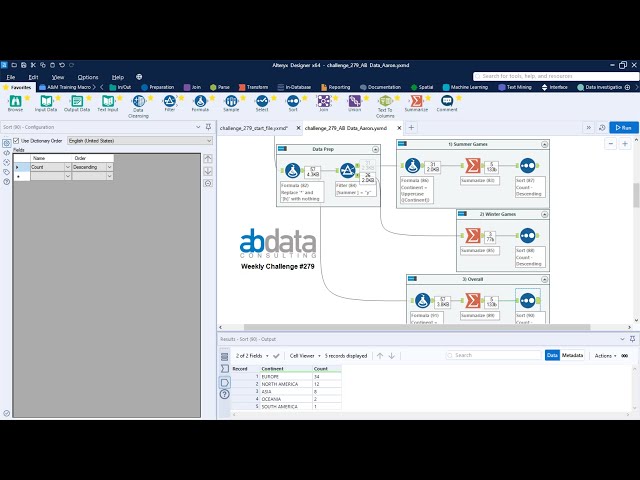Add a new workflow tab
The height and width of the screenshot is (480, 640).
pyautogui.click(x=411, y=128)
